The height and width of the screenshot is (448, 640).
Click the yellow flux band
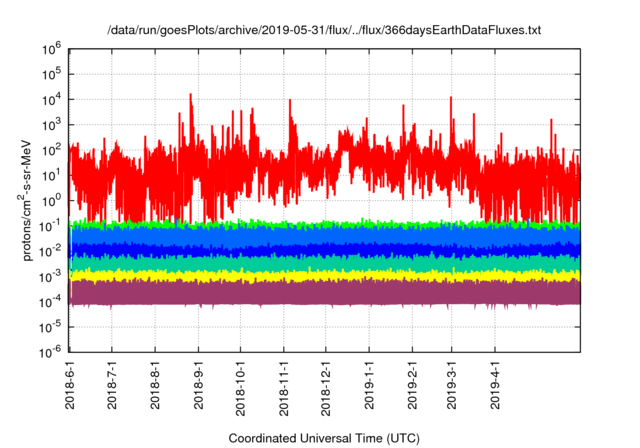point(324,276)
